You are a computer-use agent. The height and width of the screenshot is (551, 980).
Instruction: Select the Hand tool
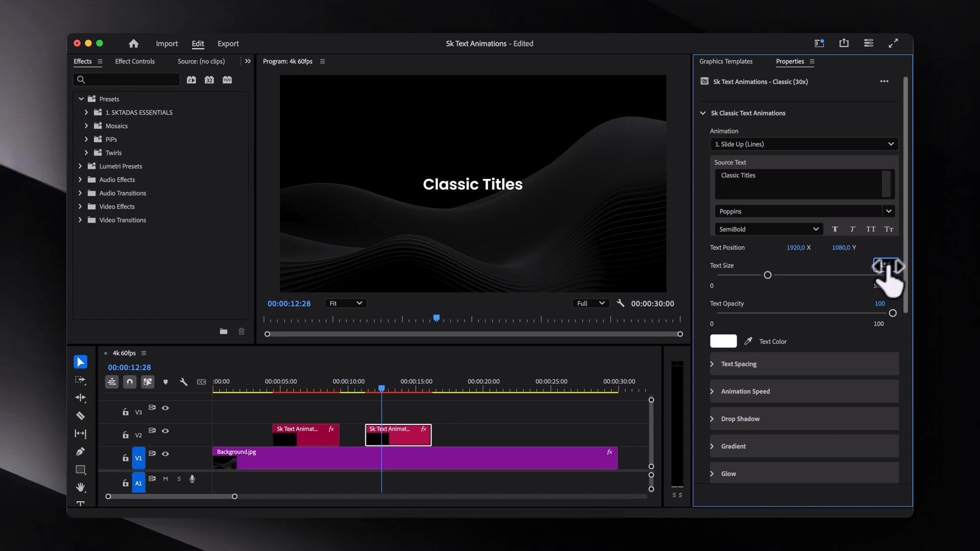pos(80,487)
